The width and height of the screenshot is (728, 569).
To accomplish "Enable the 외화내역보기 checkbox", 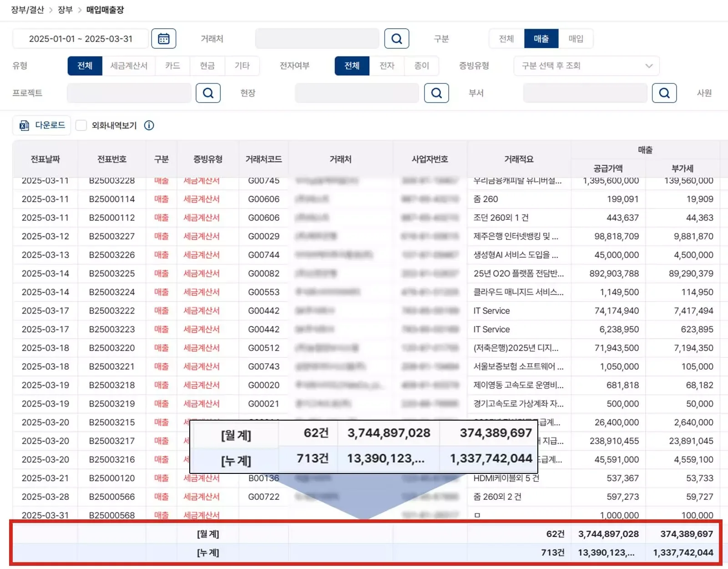I will pos(81,126).
